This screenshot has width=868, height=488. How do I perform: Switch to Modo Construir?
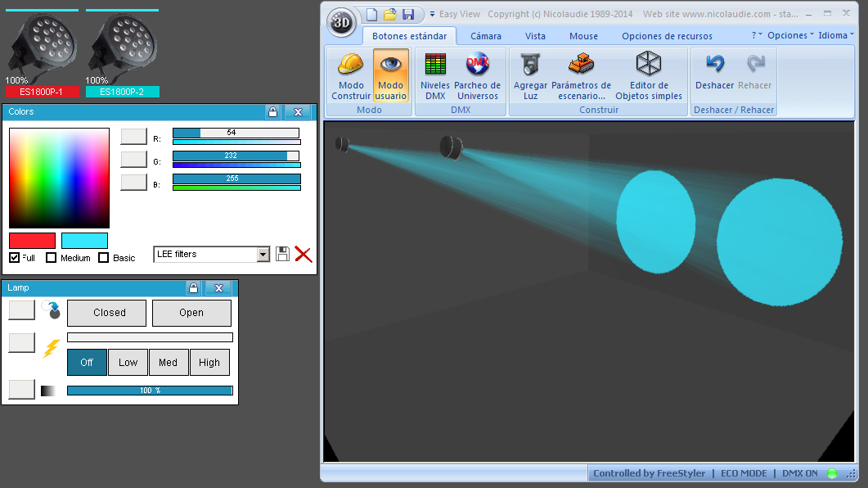pos(351,76)
